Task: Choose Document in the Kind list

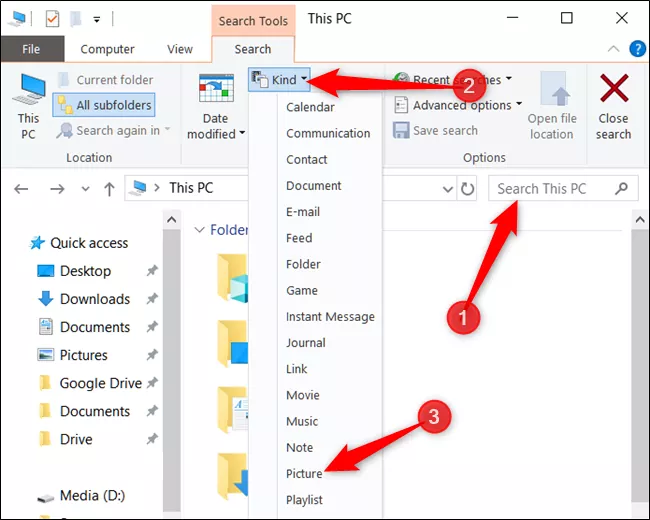Action: pos(313,185)
